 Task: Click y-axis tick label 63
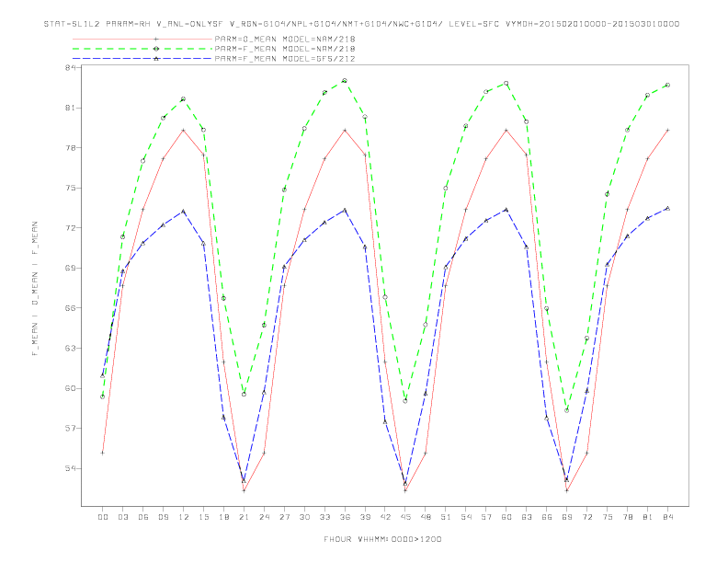pyautogui.click(x=70, y=348)
